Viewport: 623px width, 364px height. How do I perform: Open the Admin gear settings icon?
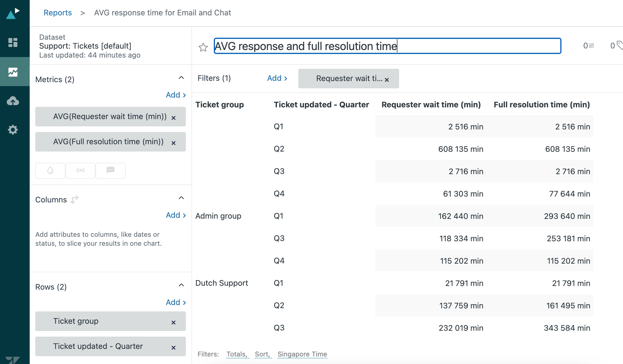pyautogui.click(x=13, y=130)
